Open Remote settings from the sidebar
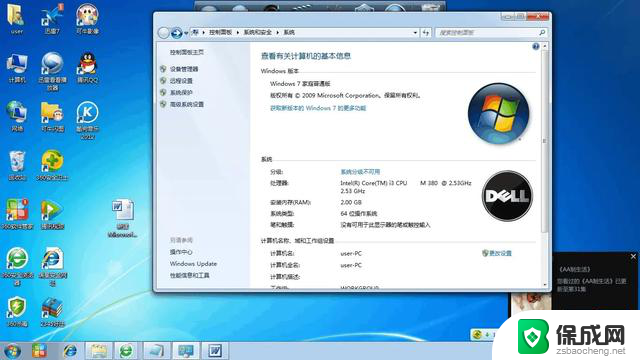The height and width of the screenshot is (360, 640). [x=181, y=81]
